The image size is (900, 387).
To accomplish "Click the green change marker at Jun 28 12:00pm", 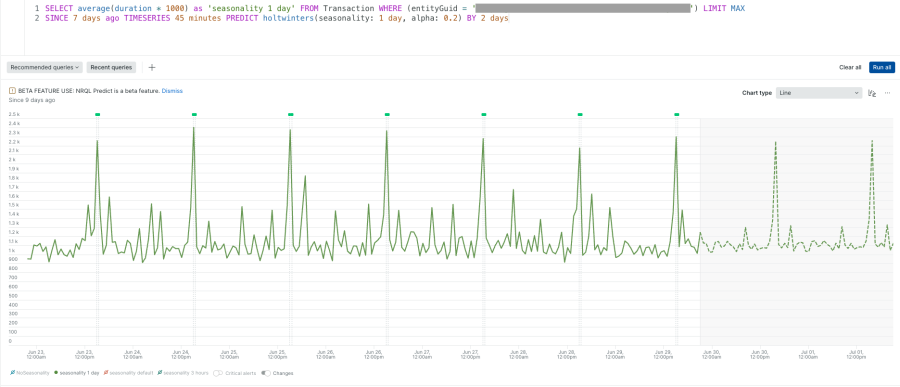I will (x=580, y=115).
